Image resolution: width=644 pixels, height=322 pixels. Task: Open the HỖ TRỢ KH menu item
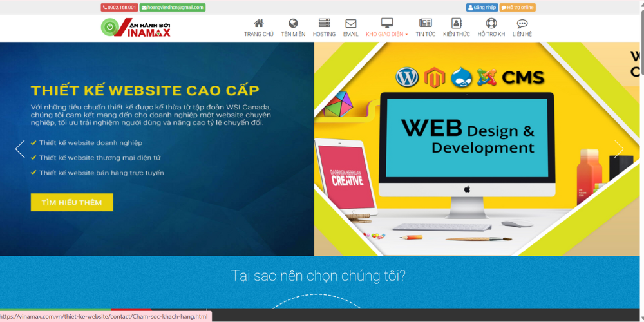click(x=491, y=35)
